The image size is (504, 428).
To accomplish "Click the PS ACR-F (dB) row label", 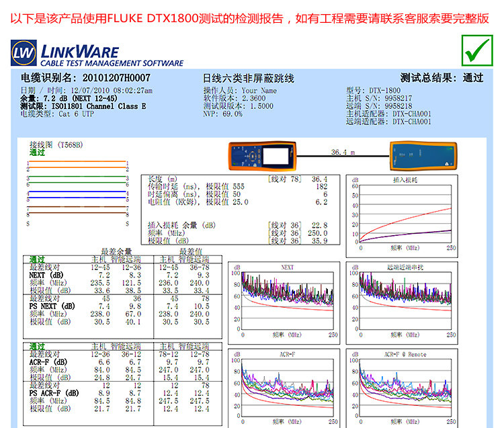I will tap(54, 393).
